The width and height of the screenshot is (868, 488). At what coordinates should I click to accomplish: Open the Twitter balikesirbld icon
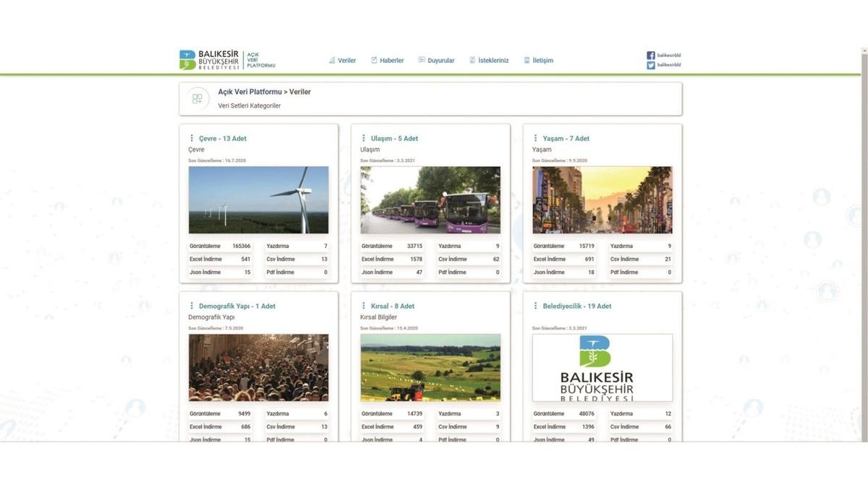[x=651, y=65]
